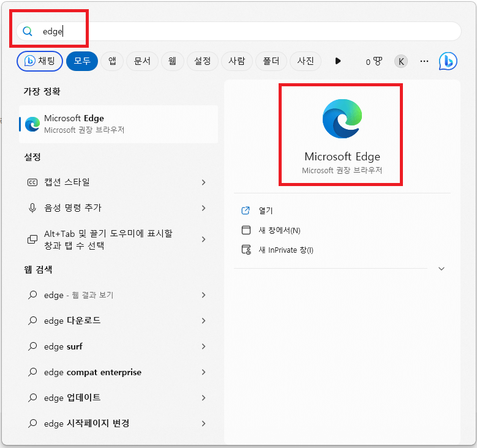The image size is (477, 448).
Task: Expand the 'edge compat enterprise' chevron
Action: point(203,372)
